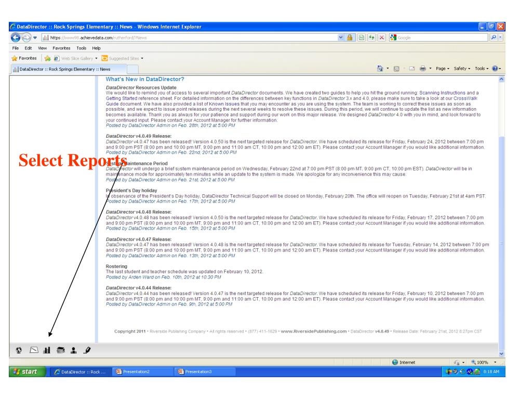
Task: Open the blue Help question icon
Action: pos(495,69)
